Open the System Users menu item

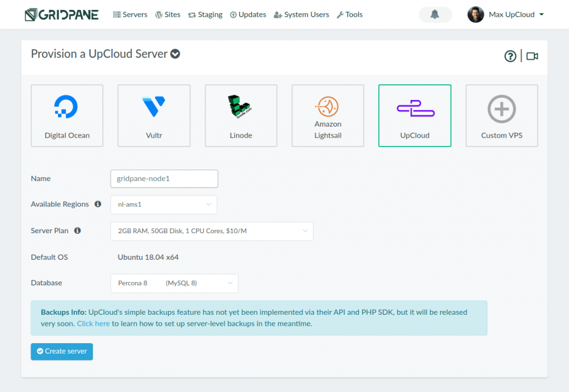[301, 14]
